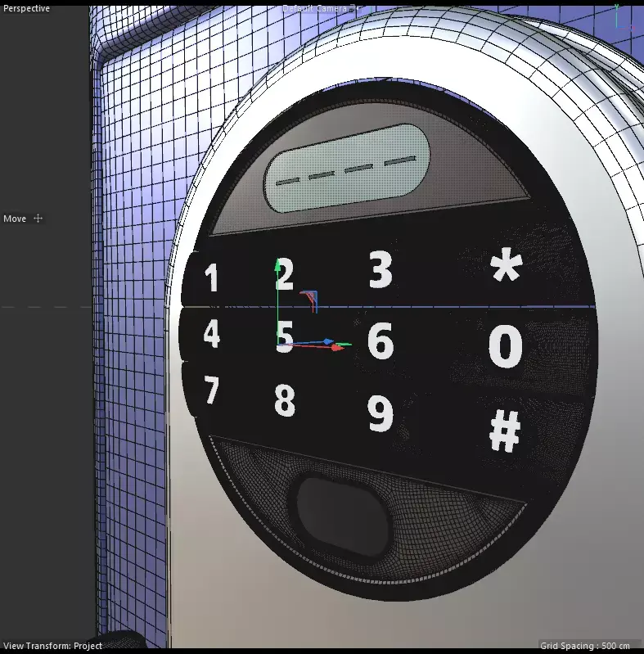Click the blue Z-axis arrow of the move gizmo
Image resolution: width=644 pixels, height=654 pixels.
[328, 341]
